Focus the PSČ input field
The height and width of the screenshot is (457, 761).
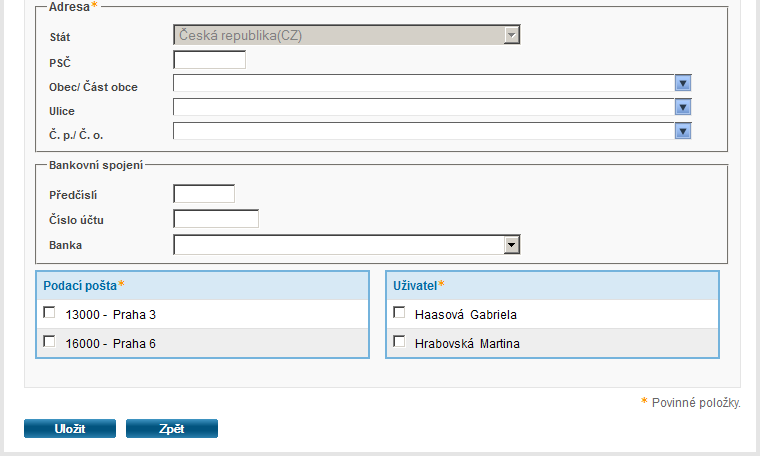pos(209,60)
